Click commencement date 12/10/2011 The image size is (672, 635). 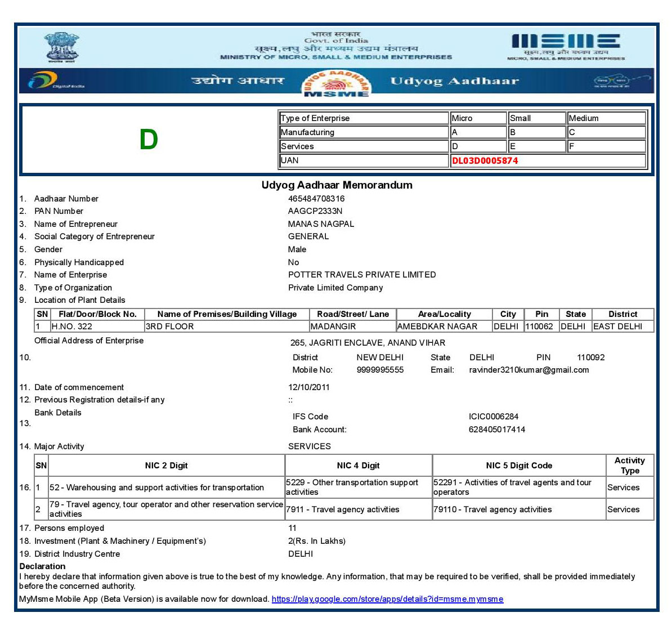(x=308, y=387)
